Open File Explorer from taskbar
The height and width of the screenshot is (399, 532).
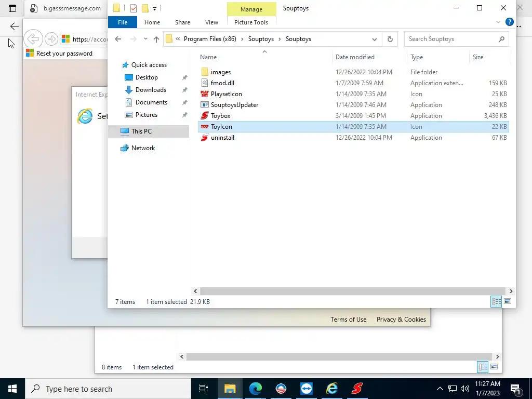click(230, 389)
